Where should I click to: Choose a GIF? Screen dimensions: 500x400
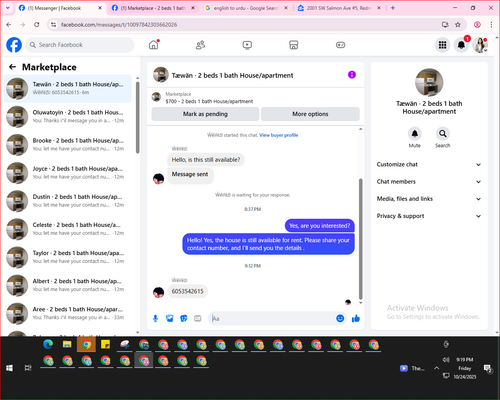coord(198,318)
